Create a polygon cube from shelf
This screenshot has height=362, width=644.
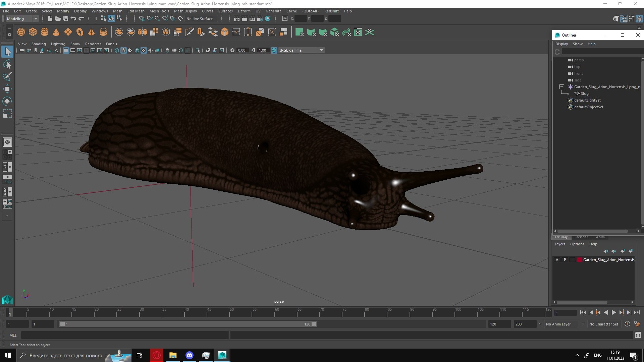pyautogui.click(x=33, y=32)
